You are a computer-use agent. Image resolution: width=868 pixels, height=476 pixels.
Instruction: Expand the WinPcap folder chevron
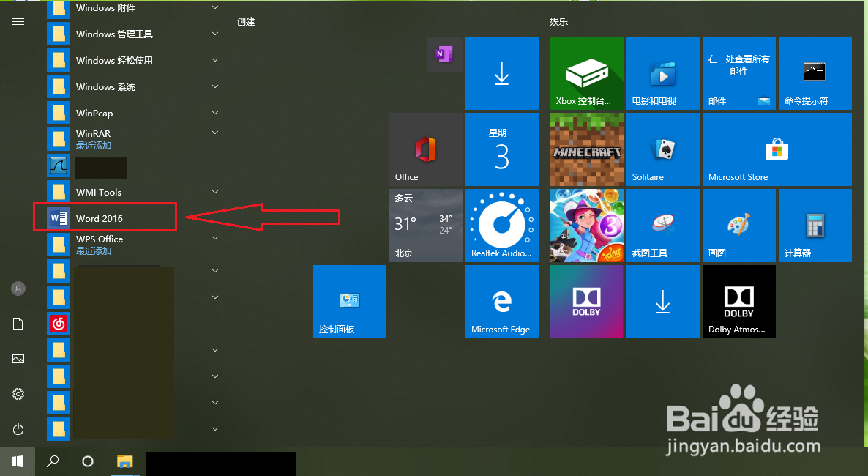215,113
